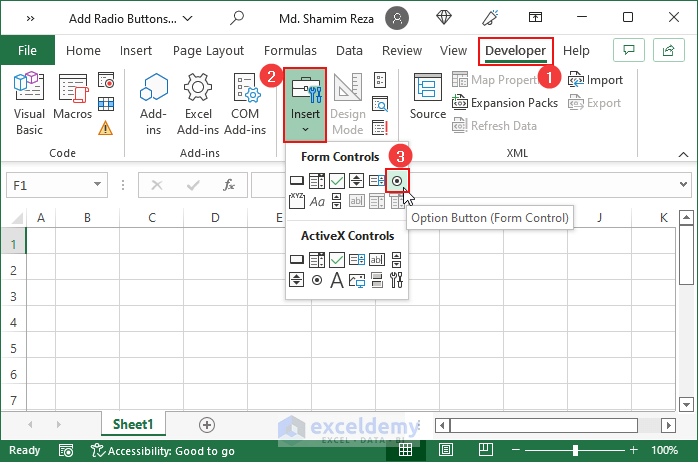The width and height of the screenshot is (698, 462).
Task: Expand the hidden Quick Access toolbar chevron
Action: pos(30,19)
